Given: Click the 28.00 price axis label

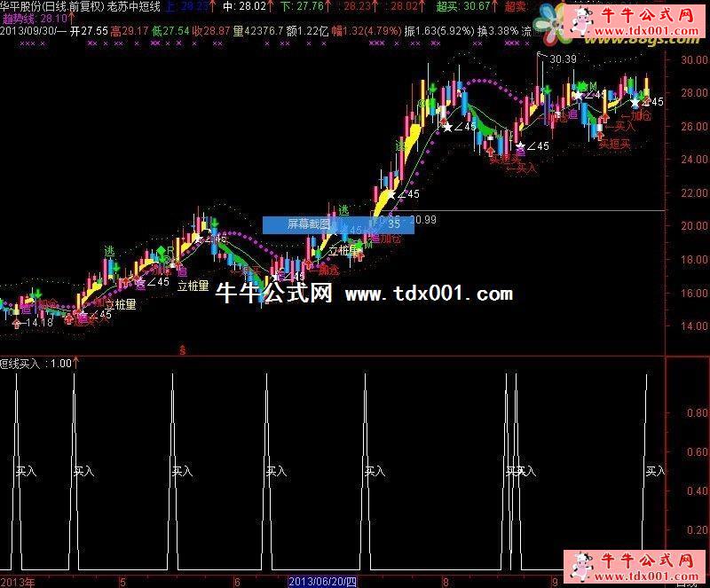Looking at the screenshot, I should 694,93.
